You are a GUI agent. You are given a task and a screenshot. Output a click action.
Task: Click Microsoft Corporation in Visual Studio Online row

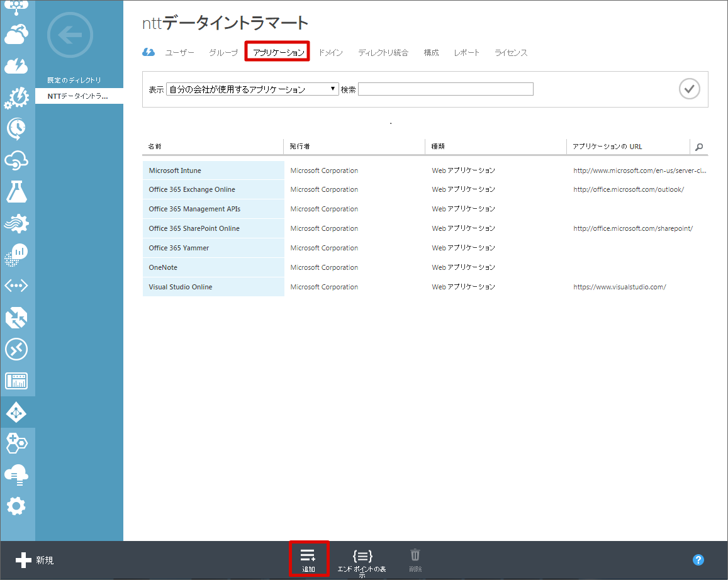pyautogui.click(x=324, y=287)
